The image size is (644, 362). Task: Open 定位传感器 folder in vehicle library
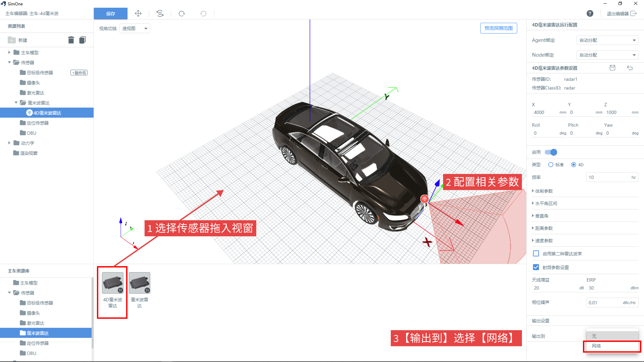pos(34,343)
